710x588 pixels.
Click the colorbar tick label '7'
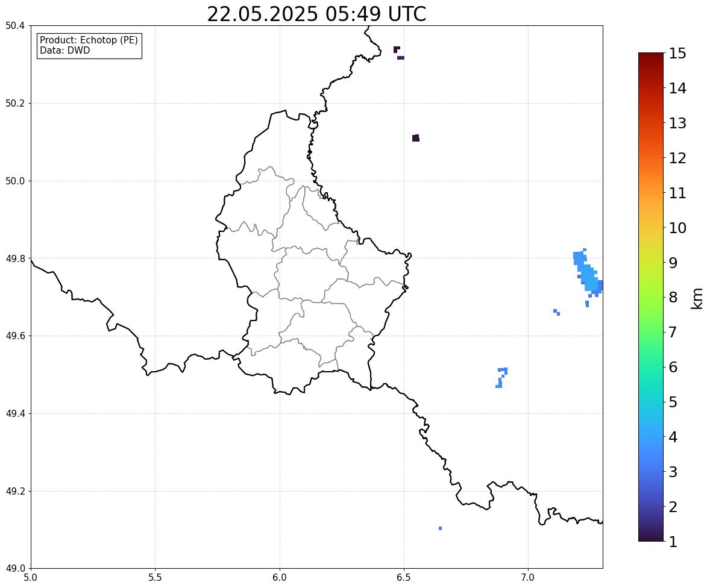673,332
